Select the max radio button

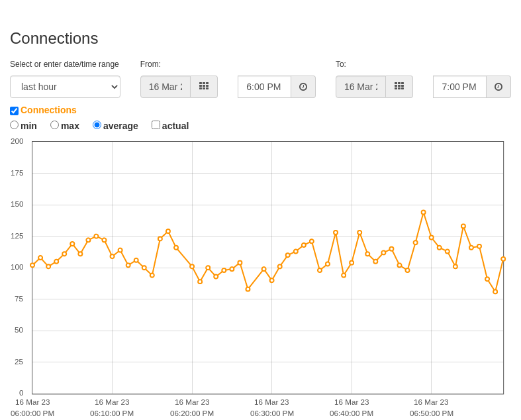coord(54,125)
